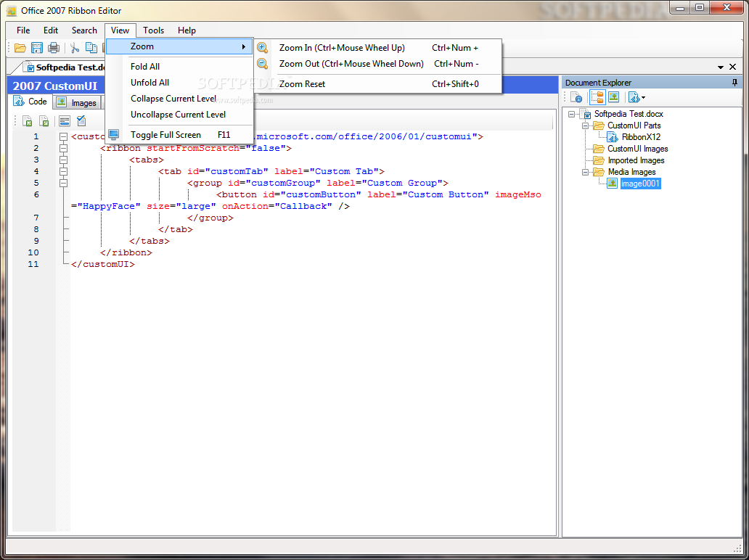Fold the group element on line 5

pyautogui.click(x=64, y=183)
